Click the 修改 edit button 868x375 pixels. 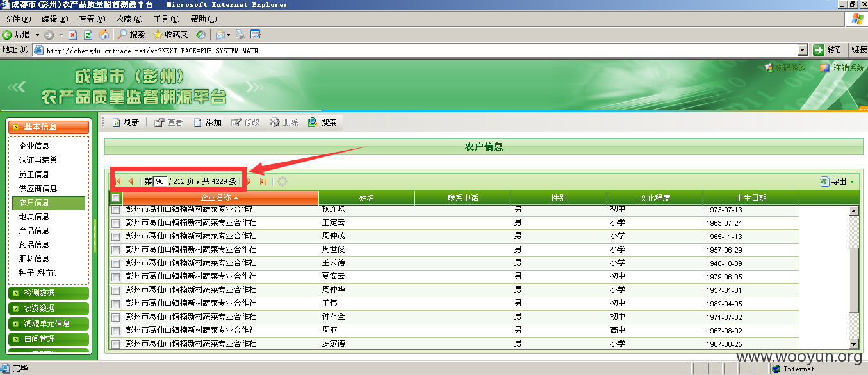click(x=245, y=122)
